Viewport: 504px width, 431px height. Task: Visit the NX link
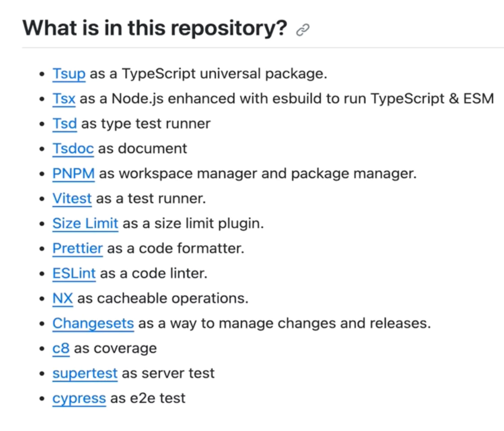click(x=63, y=298)
